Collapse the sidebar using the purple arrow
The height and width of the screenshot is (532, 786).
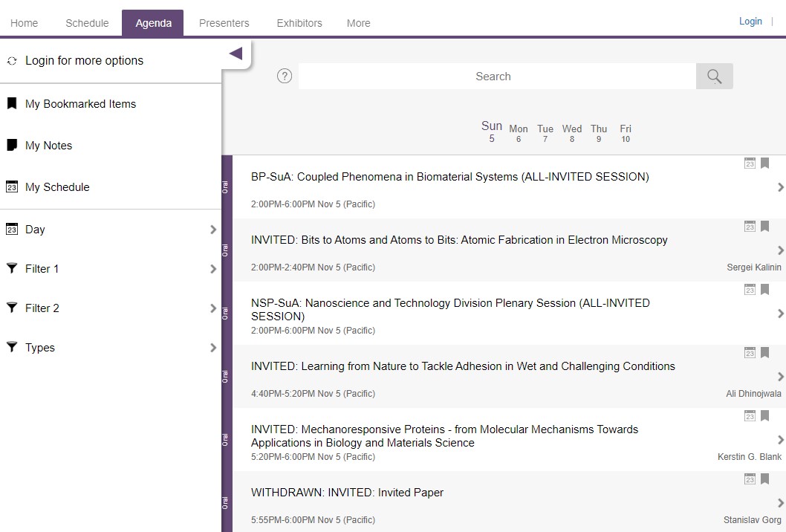coord(236,53)
